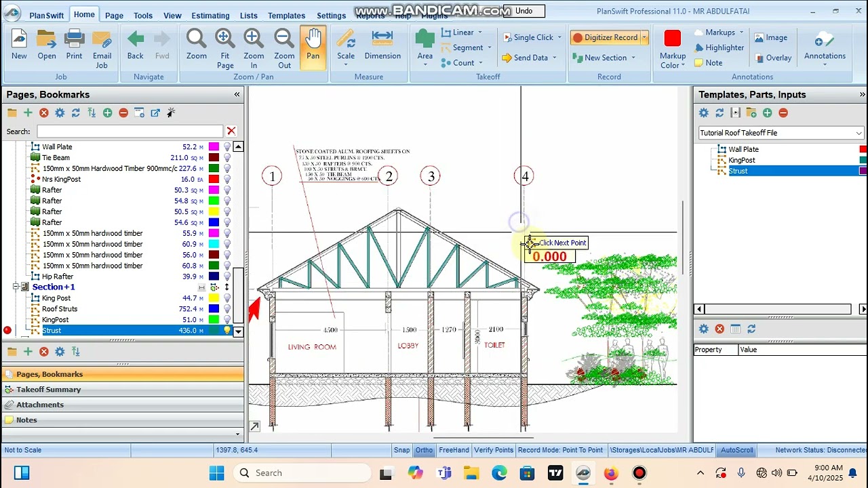Click refresh icon in Pages, Bookmarks toolbar
Image resolution: width=868 pixels, height=488 pixels.
(x=76, y=113)
